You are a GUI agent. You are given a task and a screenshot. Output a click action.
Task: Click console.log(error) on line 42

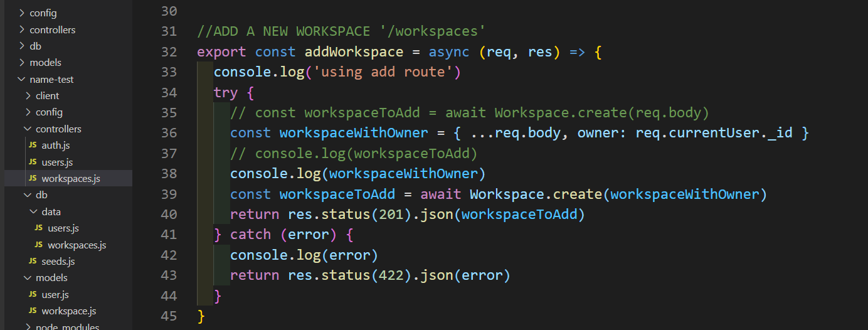click(304, 255)
